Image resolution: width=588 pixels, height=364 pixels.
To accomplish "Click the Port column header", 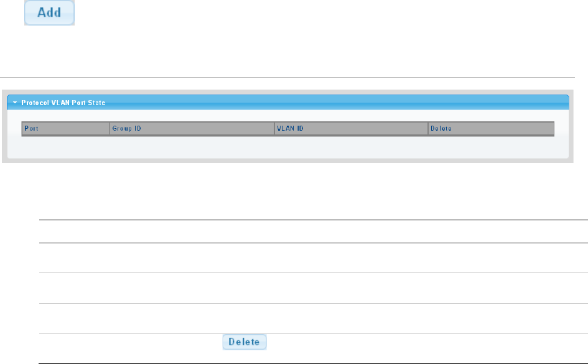I will (65, 129).
